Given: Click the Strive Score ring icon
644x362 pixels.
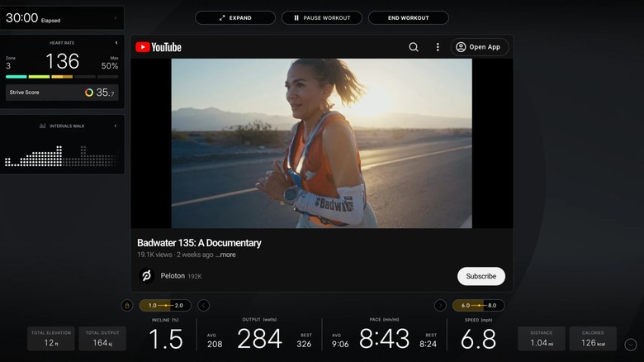Looking at the screenshot, I should click(x=89, y=93).
